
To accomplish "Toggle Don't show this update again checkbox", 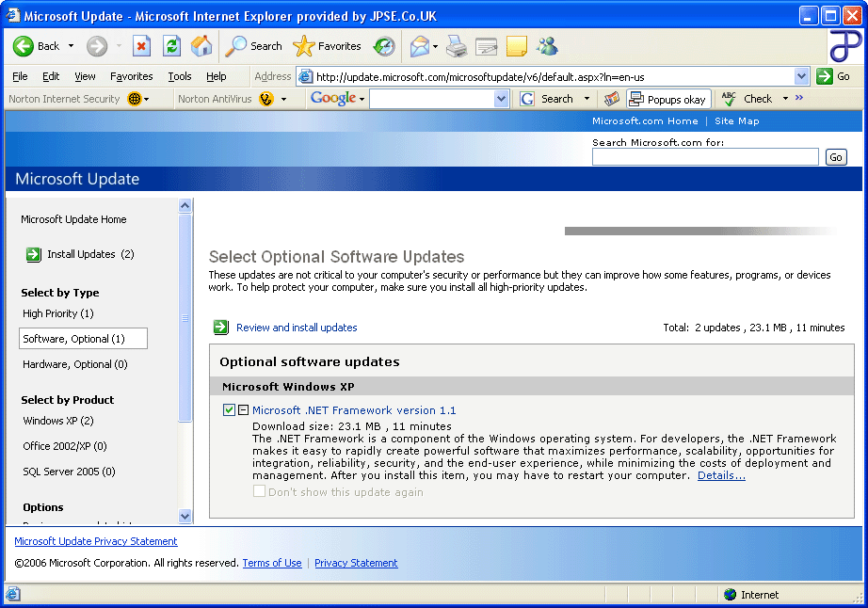I will coord(259,491).
